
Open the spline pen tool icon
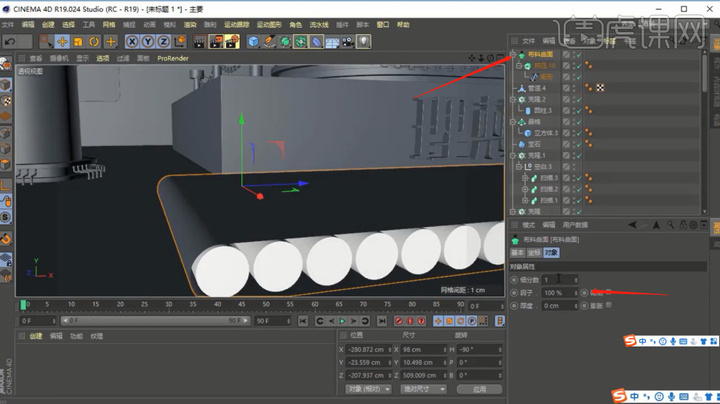[269, 42]
